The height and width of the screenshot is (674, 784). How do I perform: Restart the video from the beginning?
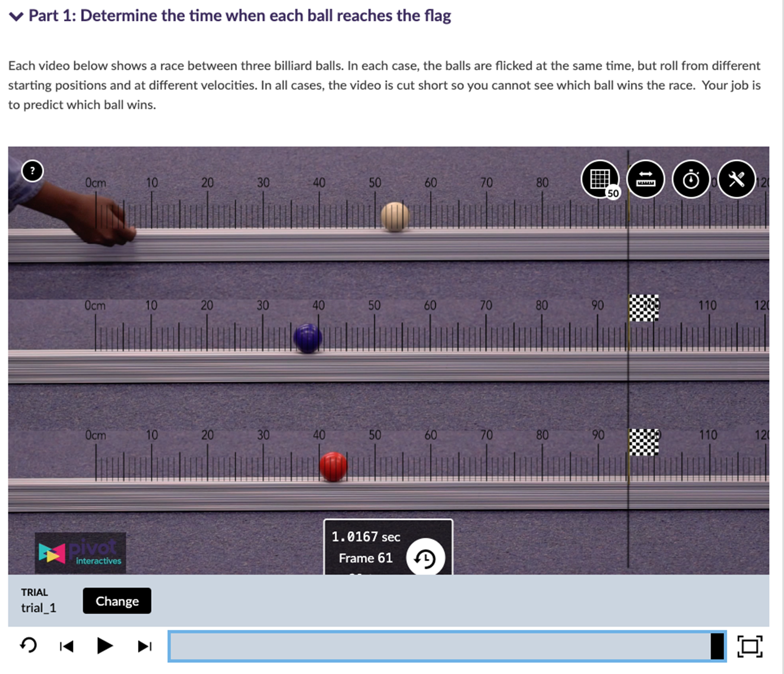pos(29,645)
